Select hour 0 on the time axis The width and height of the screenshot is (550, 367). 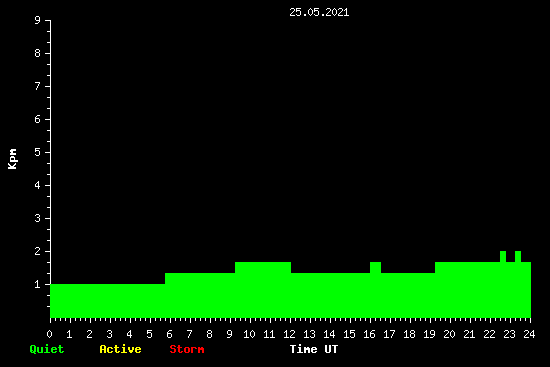coord(49,334)
